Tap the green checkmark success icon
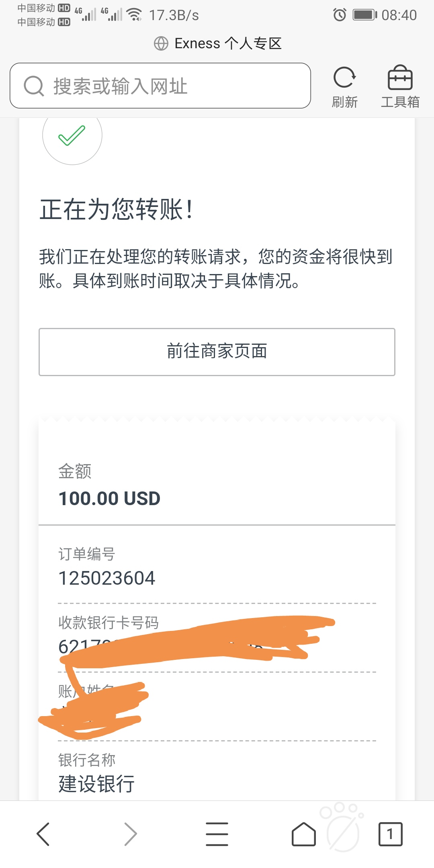The height and width of the screenshot is (868, 434). (72, 135)
